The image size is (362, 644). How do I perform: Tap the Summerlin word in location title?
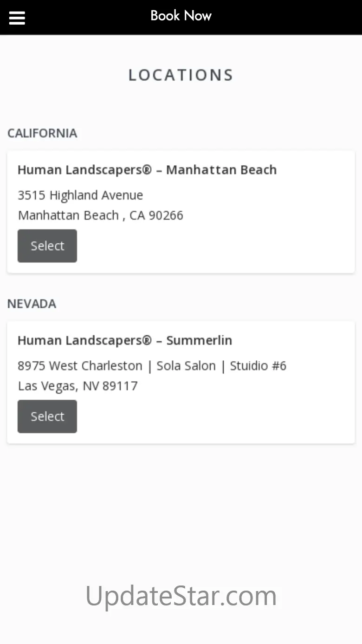coord(199,340)
